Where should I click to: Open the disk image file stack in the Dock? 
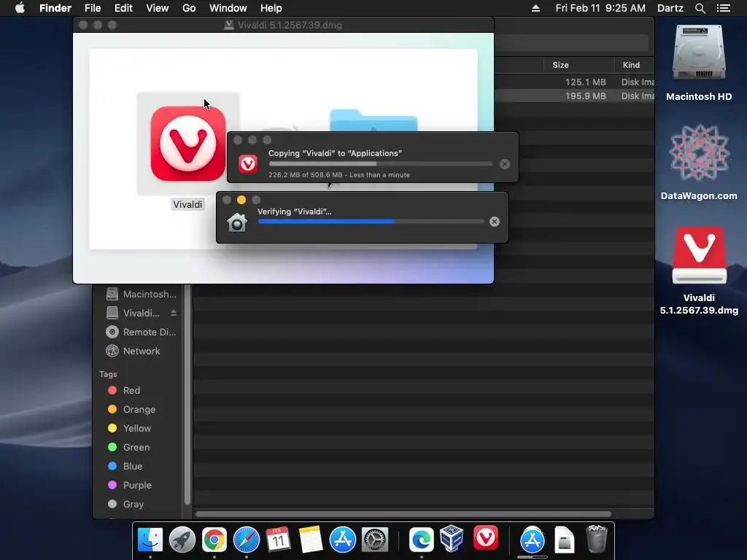tap(564, 540)
